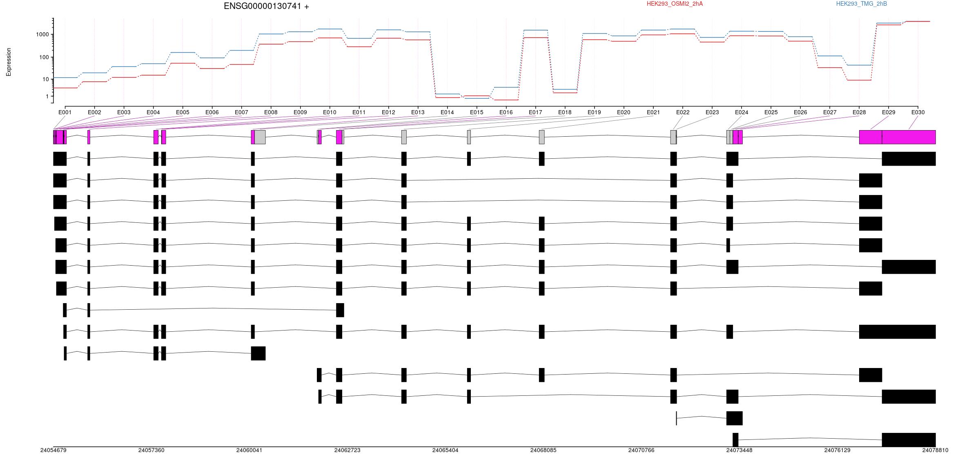
Task: Click exon bin label E005
Action: [183, 112]
